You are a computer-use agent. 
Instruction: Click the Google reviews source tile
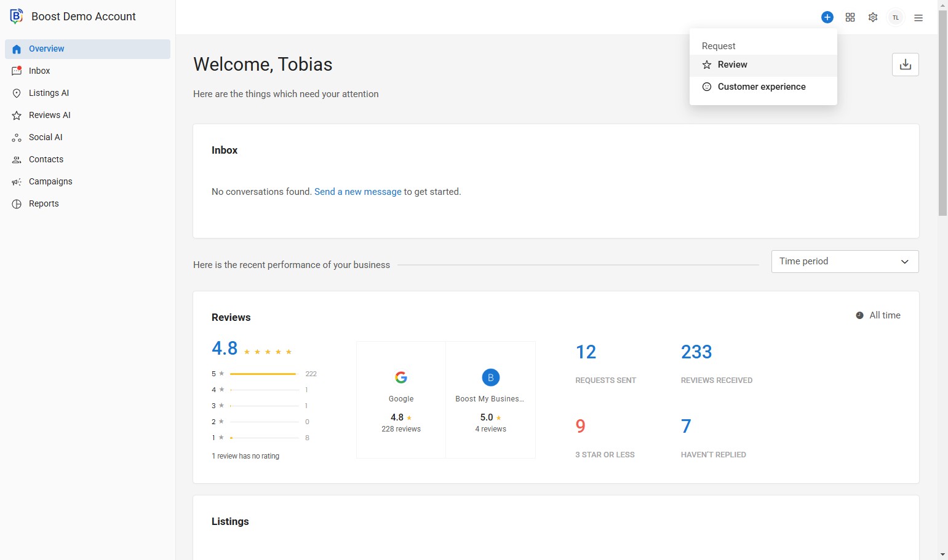(x=401, y=400)
